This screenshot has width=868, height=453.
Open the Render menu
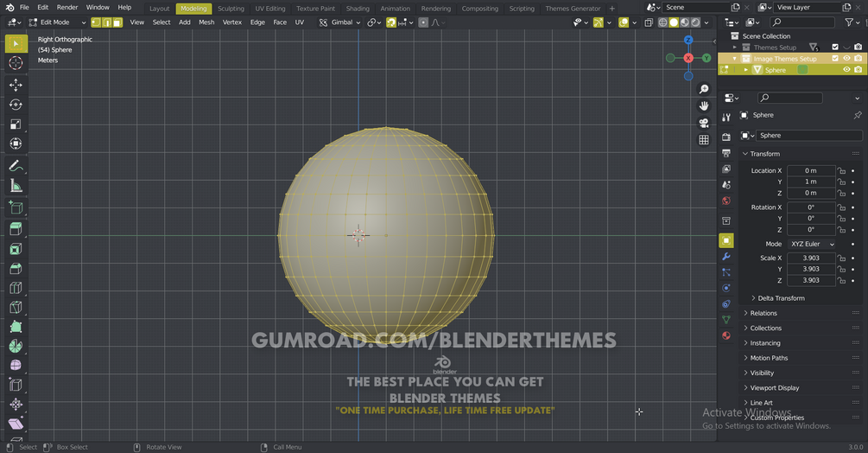point(67,7)
